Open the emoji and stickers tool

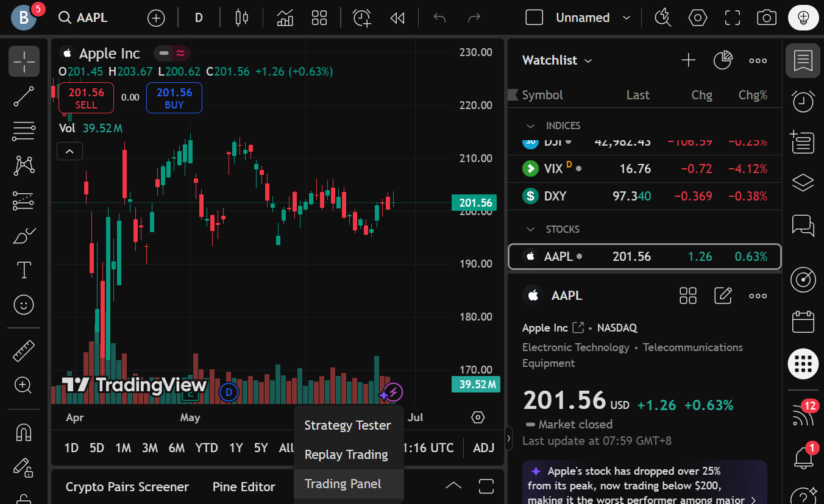click(x=24, y=305)
